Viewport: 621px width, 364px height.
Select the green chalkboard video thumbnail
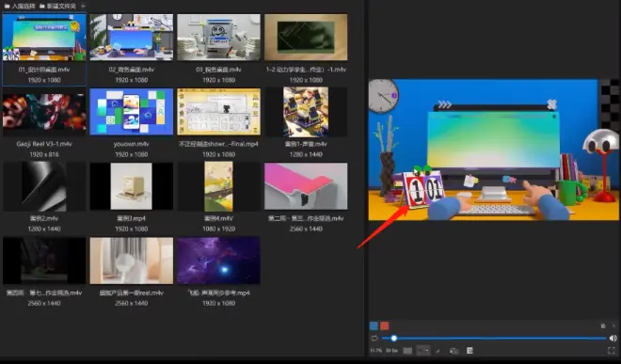(306, 38)
